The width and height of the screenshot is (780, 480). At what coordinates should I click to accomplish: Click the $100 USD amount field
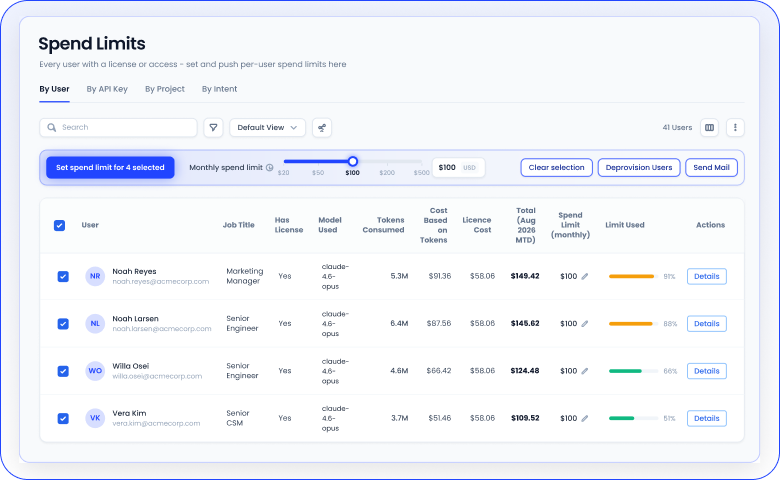coord(458,168)
